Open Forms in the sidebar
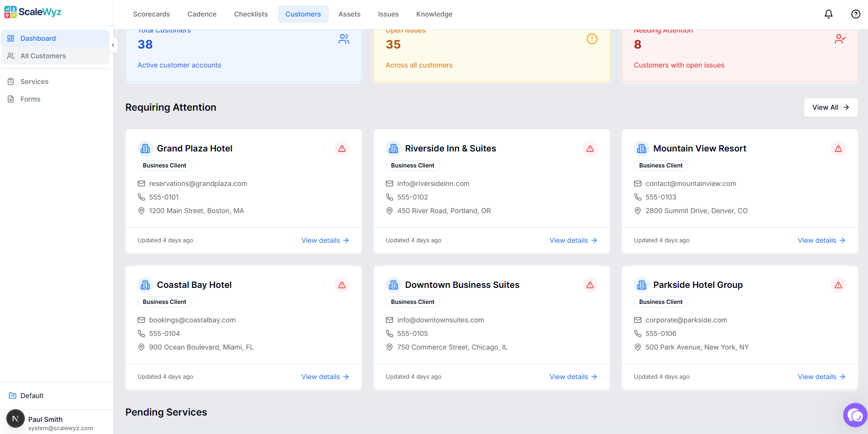868x434 pixels. pyautogui.click(x=55, y=99)
